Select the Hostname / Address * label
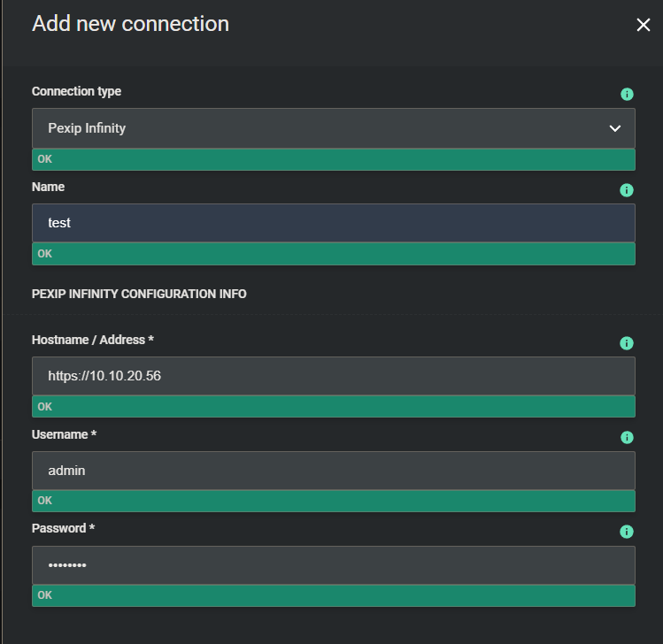The width and height of the screenshot is (663, 644). (93, 340)
